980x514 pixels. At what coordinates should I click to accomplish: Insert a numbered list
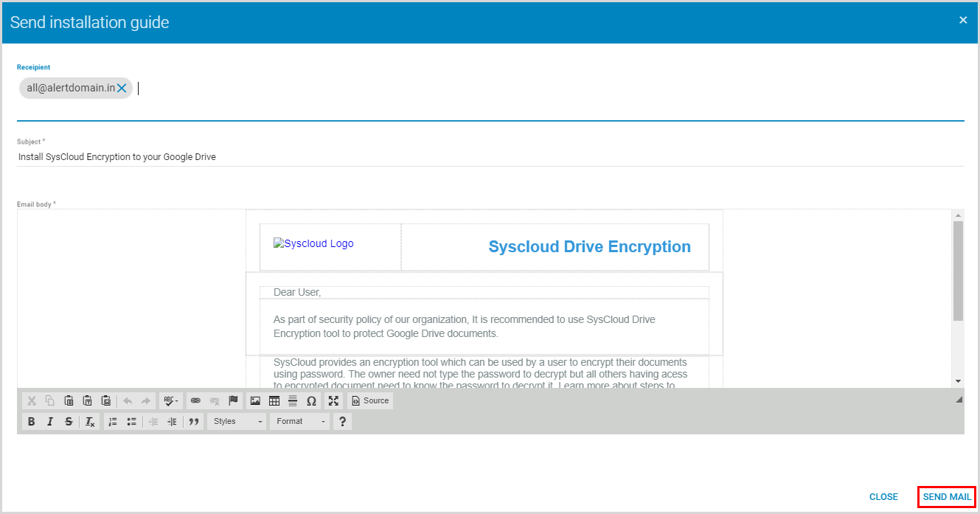point(113,421)
